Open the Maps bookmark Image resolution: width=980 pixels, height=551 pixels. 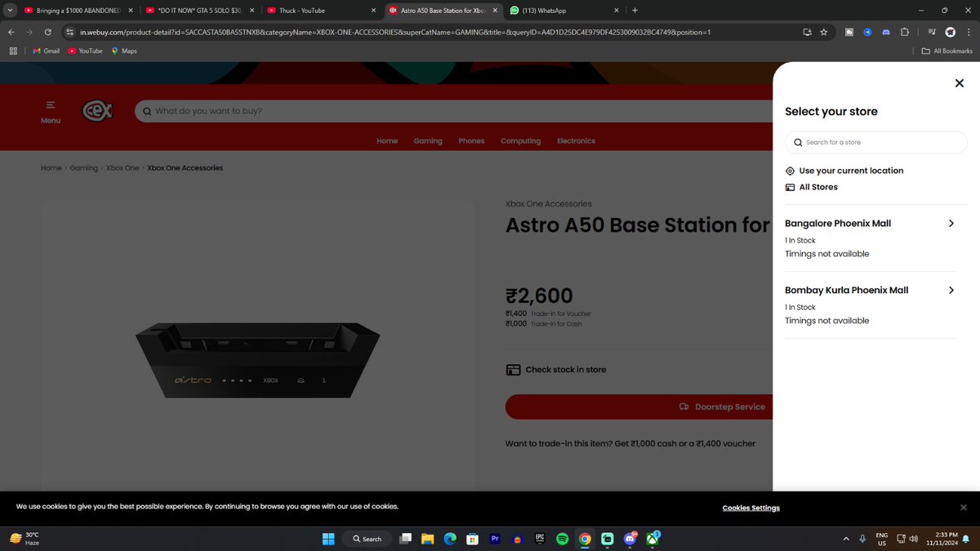(123, 51)
